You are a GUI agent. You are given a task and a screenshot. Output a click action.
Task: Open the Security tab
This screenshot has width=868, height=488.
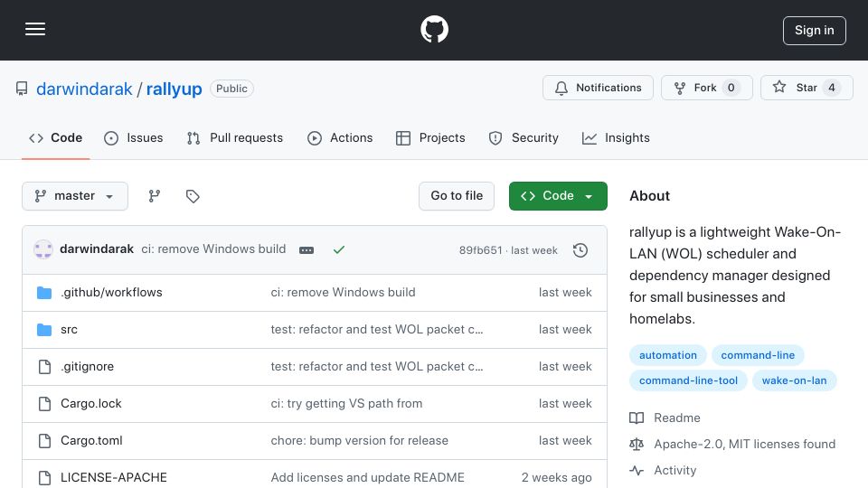pos(524,137)
